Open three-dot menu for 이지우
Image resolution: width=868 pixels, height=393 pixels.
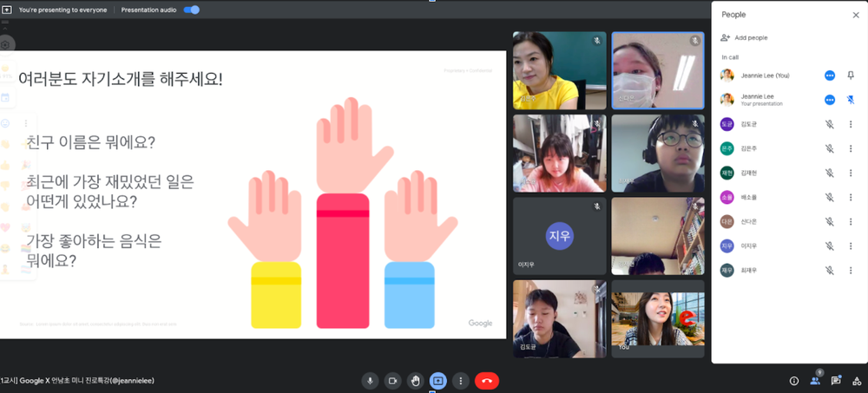tap(851, 246)
